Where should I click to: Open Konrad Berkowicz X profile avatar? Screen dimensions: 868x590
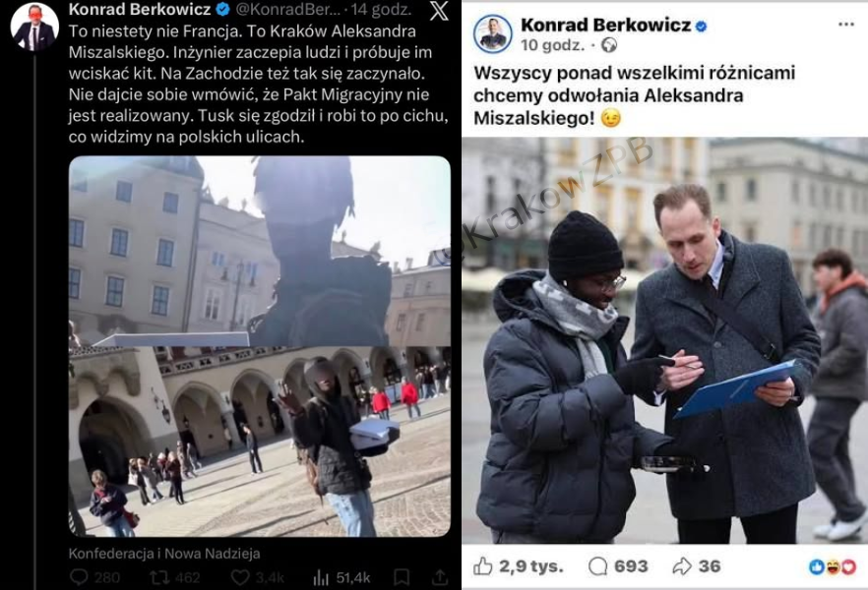(34, 28)
